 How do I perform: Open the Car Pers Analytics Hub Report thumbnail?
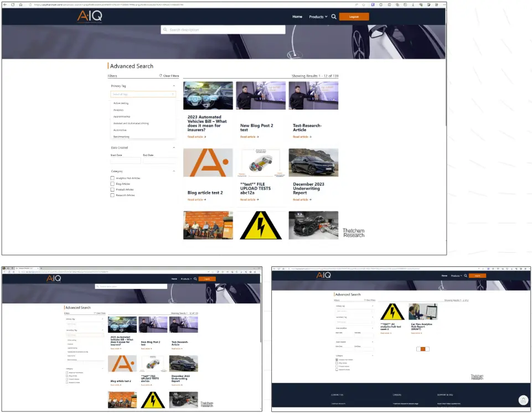pos(423,312)
